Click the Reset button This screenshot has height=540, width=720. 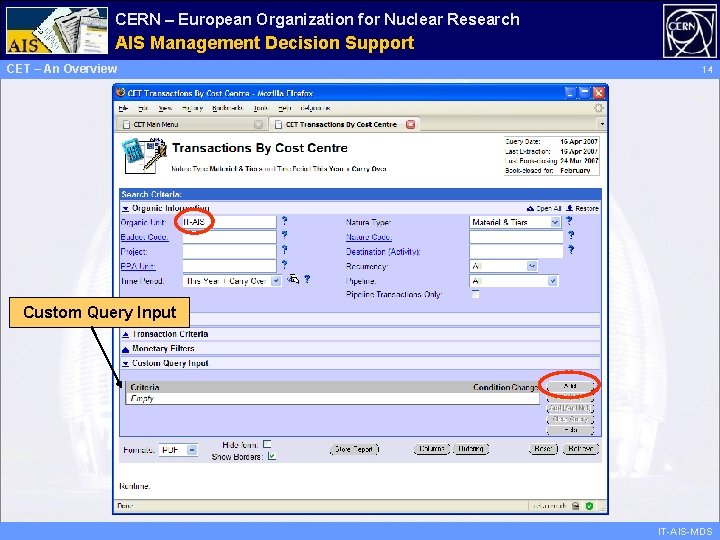click(x=543, y=449)
